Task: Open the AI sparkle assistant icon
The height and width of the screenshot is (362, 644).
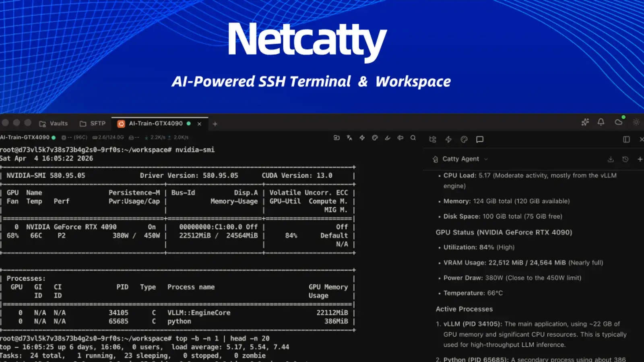Action: [x=585, y=122]
